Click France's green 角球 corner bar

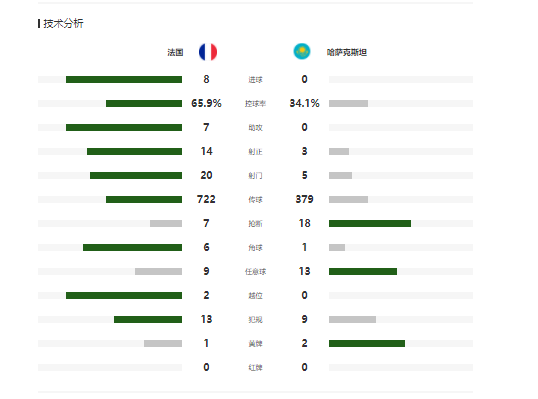pyautogui.click(x=132, y=248)
